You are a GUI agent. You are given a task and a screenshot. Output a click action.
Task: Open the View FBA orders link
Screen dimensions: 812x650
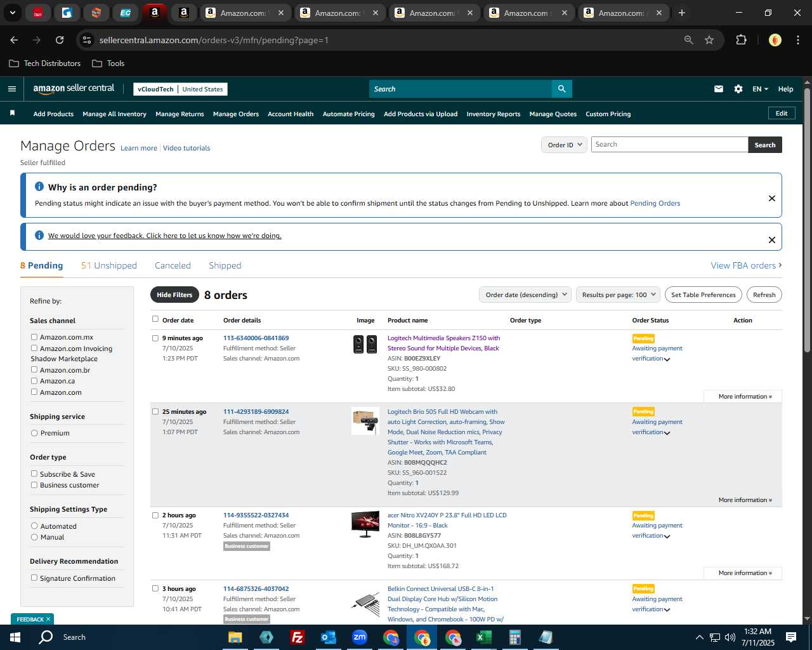746,265
